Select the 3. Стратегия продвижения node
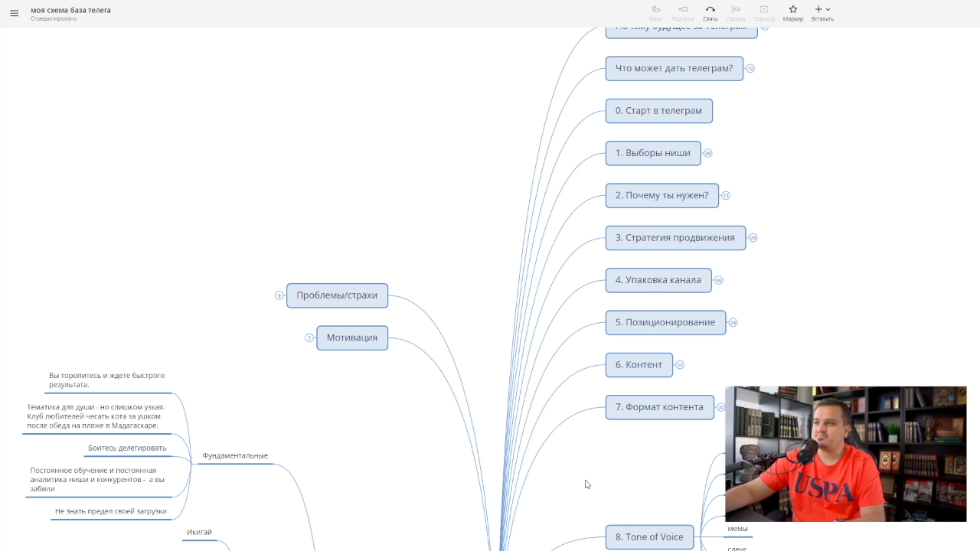The width and height of the screenshot is (980, 551). 675,237
